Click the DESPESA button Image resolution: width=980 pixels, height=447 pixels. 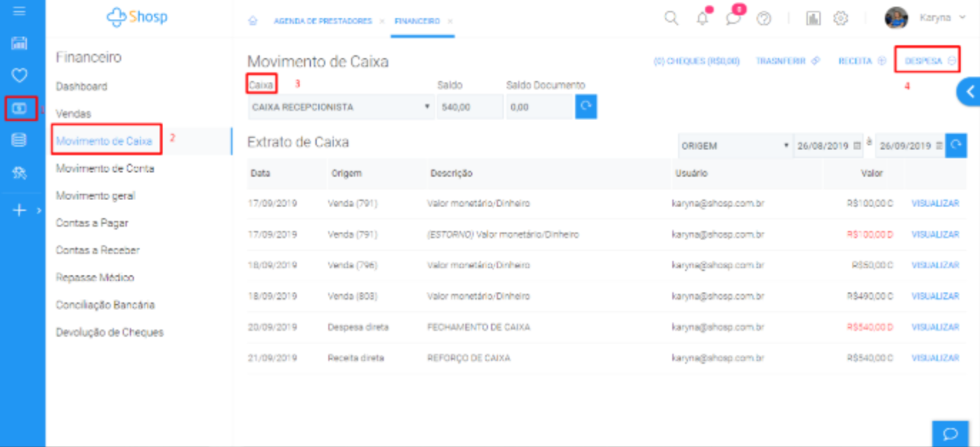point(927,61)
